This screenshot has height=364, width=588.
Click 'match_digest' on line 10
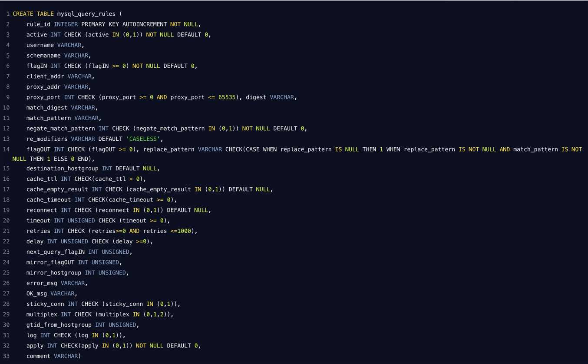coord(47,108)
